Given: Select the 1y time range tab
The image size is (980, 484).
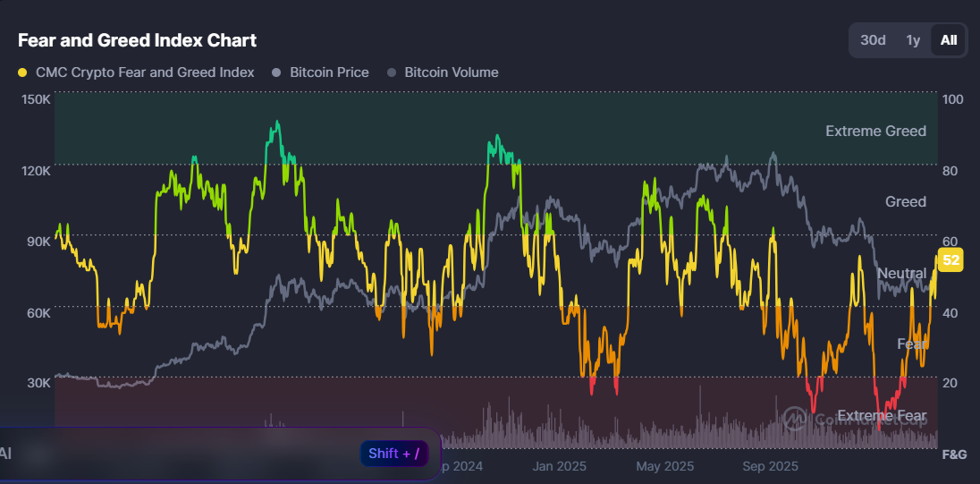Looking at the screenshot, I should (913, 40).
